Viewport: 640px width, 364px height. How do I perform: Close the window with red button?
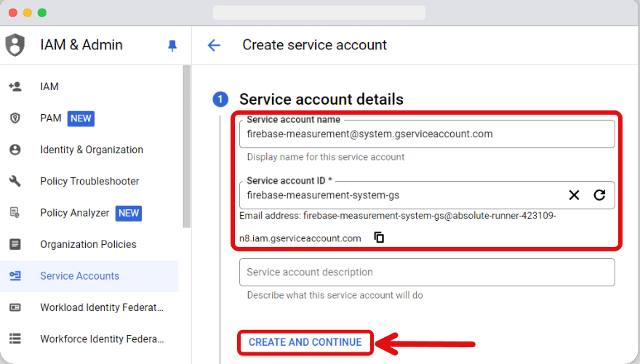coord(13,12)
